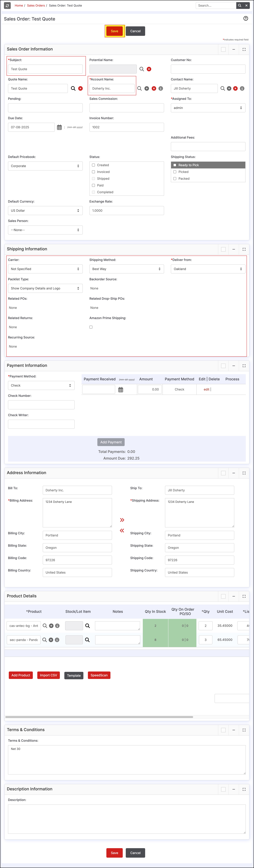
Task: Check the Created status checkbox
Action: (x=93, y=165)
